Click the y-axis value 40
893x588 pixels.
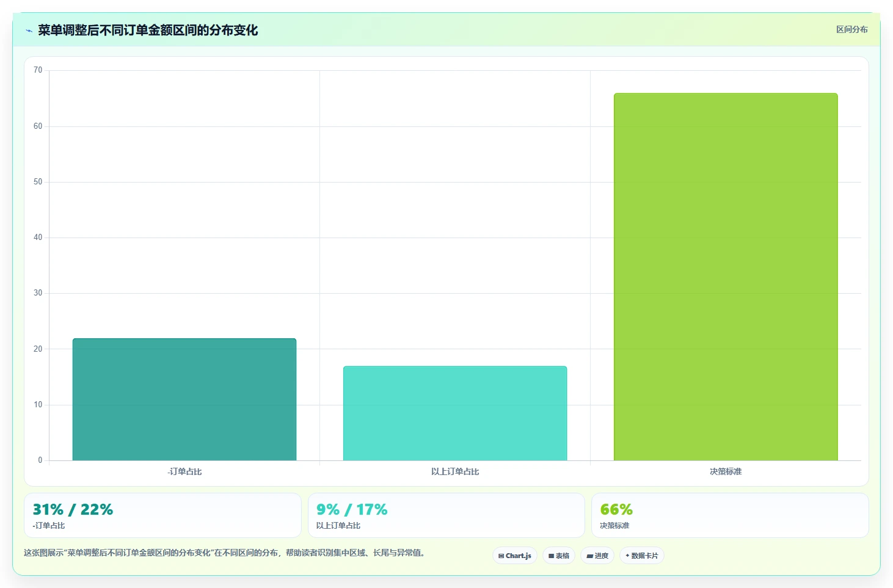click(x=38, y=238)
